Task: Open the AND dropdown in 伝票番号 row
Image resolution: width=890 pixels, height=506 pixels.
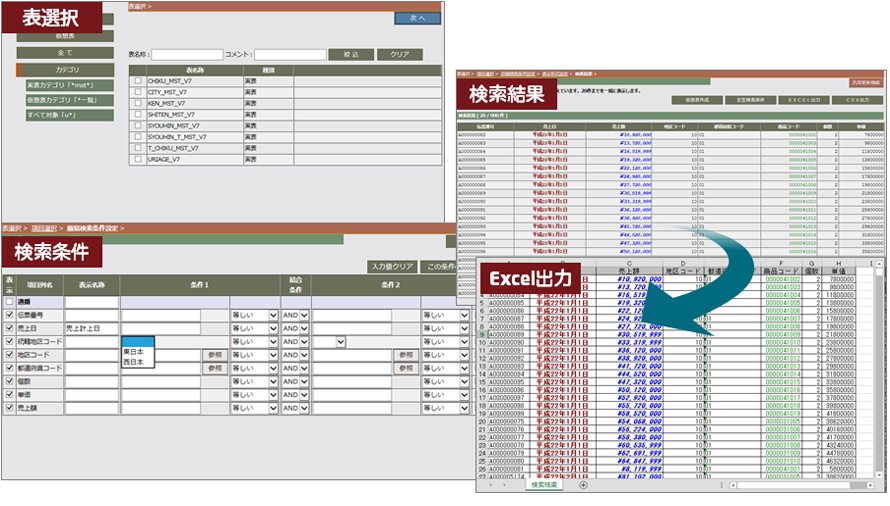Action: 295,315
